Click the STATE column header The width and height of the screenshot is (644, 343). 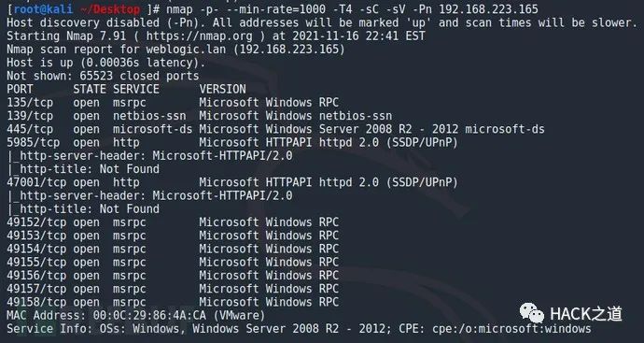pyautogui.click(x=90, y=89)
